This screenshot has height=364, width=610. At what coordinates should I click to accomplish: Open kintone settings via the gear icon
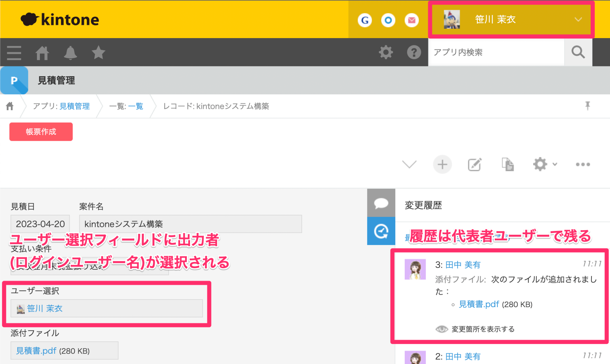[386, 52]
